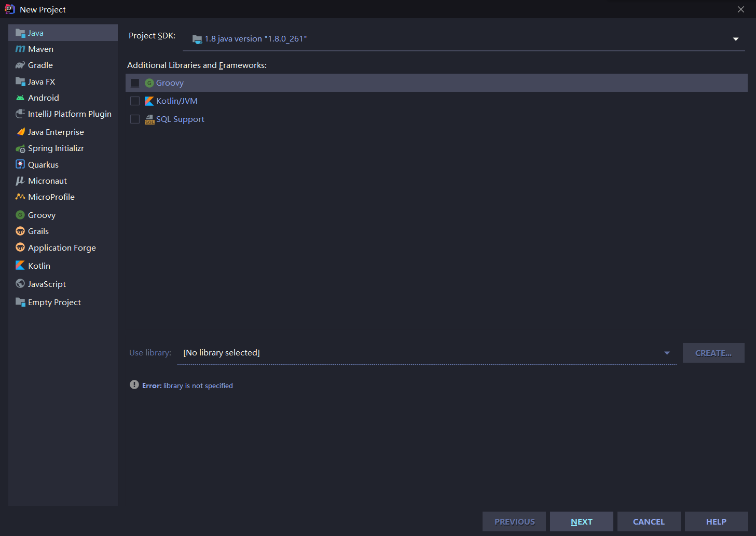Image resolution: width=756 pixels, height=536 pixels.
Task: Select Micronaut in the sidebar
Action: [63, 181]
